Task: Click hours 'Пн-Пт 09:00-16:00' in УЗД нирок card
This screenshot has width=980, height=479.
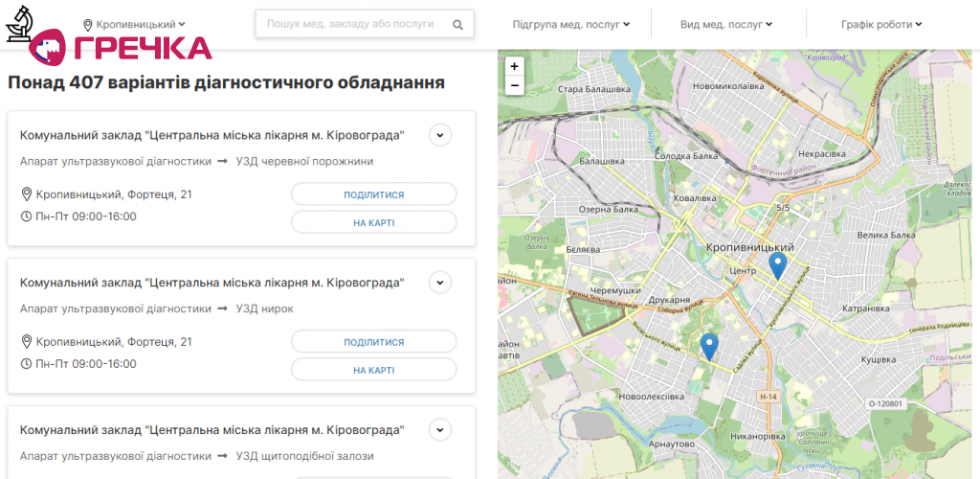Action: [x=85, y=364]
